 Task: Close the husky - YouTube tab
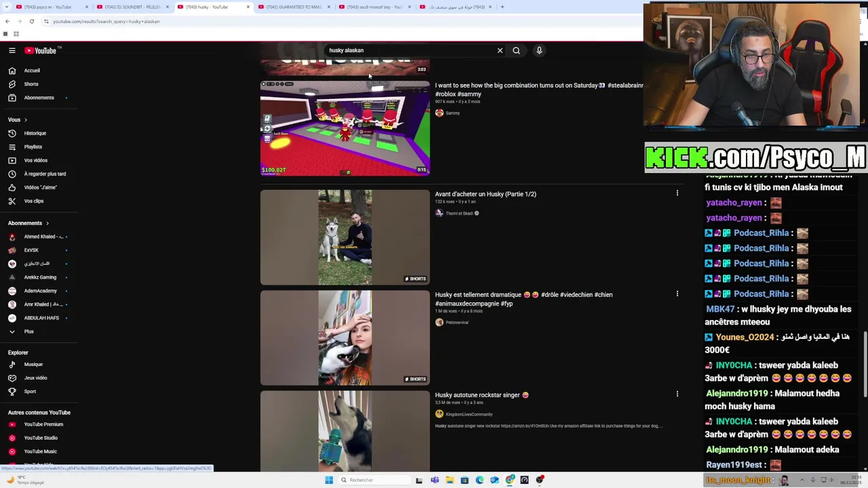tap(248, 7)
